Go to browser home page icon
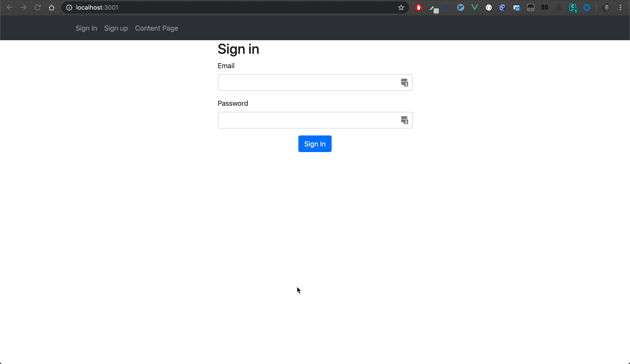 click(51, 7)
